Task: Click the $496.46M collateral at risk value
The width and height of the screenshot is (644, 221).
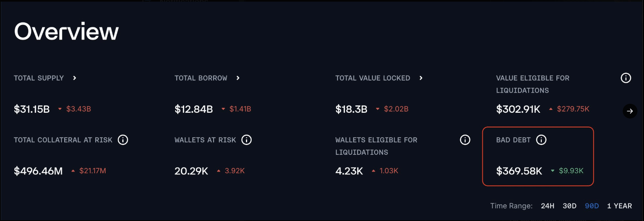Action: 38,171
